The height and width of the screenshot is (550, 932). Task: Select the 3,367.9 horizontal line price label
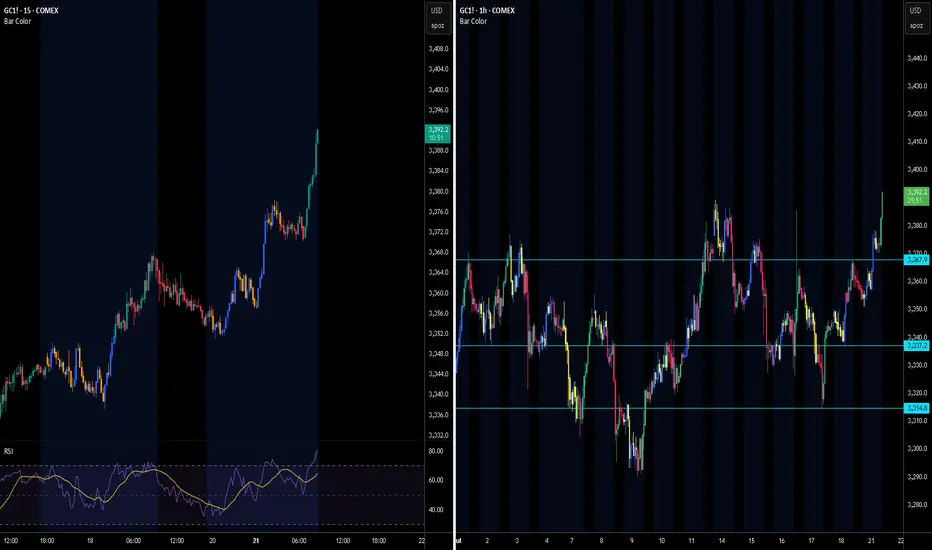917,260
